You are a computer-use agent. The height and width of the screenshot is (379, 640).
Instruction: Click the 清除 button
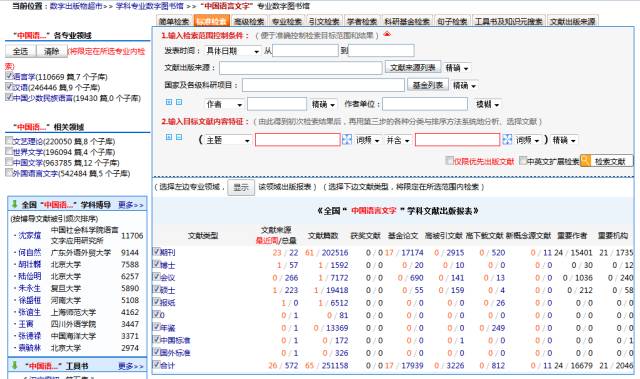pos(52,51)
